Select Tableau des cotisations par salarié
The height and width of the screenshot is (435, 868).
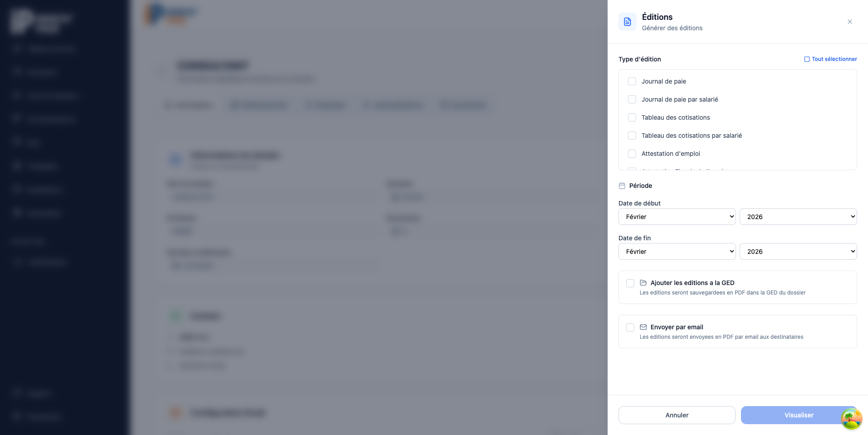(632, 136)
